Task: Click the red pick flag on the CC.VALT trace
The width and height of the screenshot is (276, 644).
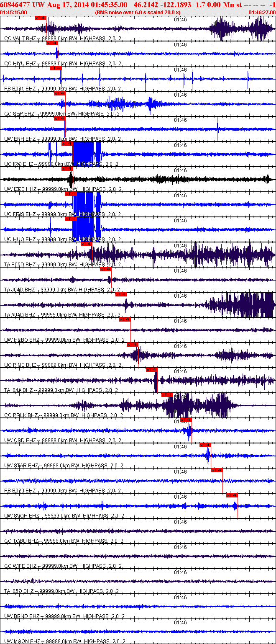Action: (40, 18)
